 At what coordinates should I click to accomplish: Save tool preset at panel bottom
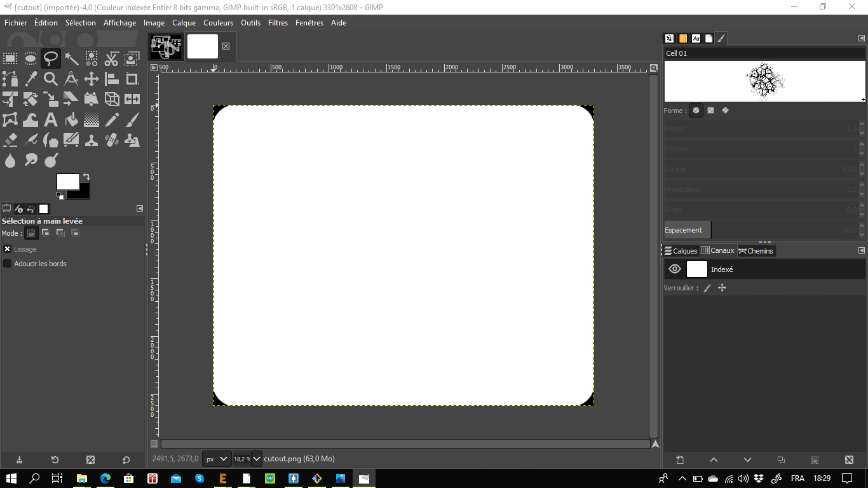point(19,460)
